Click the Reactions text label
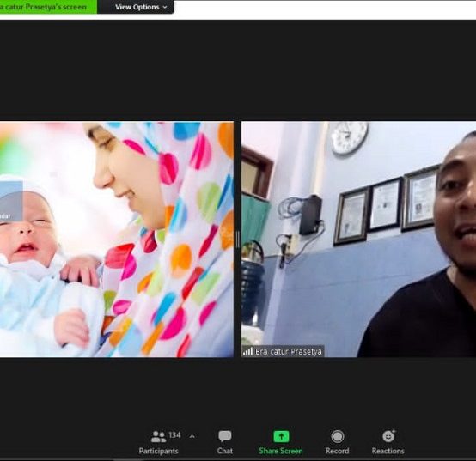Screen dimensions: 476x461 point(388,451)
